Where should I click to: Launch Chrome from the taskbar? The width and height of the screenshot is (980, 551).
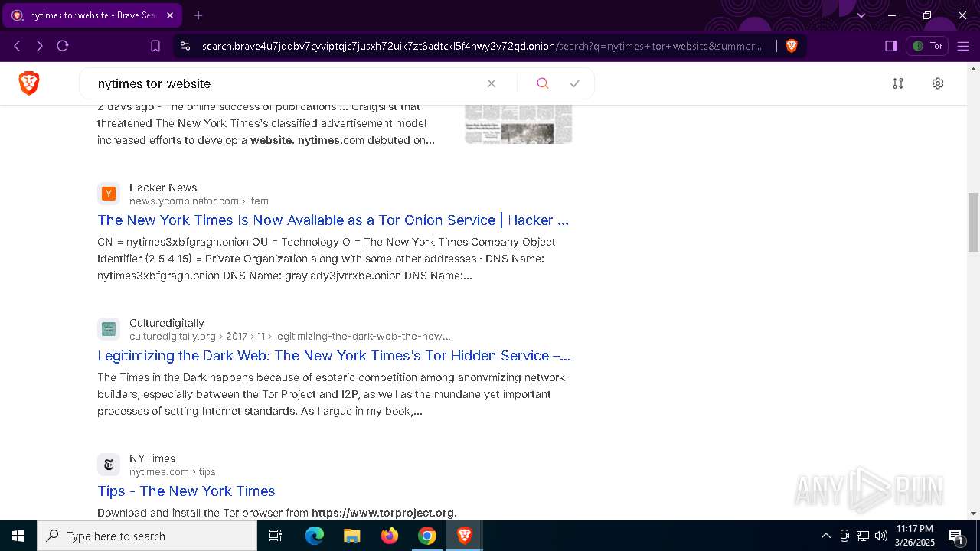[x=427, y=536]
